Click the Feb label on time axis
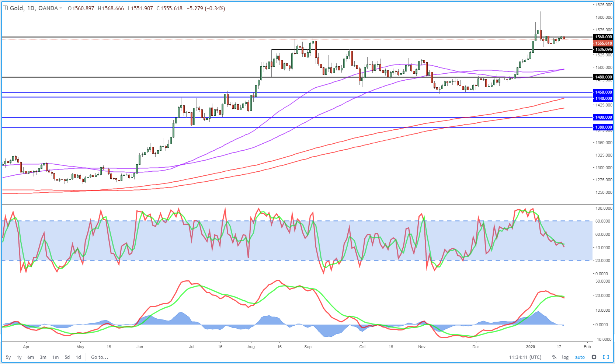The image size is (615, 364). point(587,347)
